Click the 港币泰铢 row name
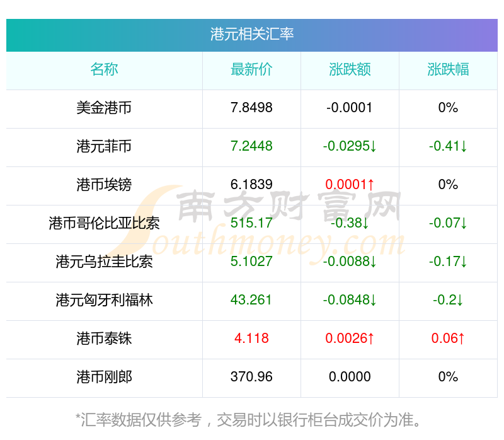Screen dimensions: 504x440 click(104, 339)
